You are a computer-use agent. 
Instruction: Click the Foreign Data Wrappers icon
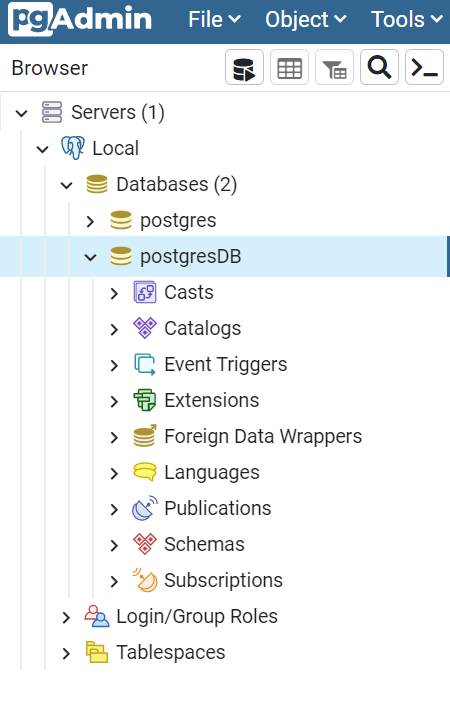(145, 436)
